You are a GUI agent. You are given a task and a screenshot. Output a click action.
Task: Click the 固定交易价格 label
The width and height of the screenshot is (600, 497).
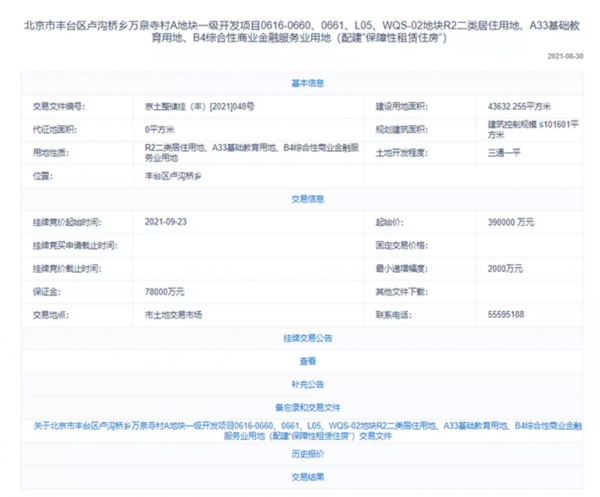coord(401,245)
